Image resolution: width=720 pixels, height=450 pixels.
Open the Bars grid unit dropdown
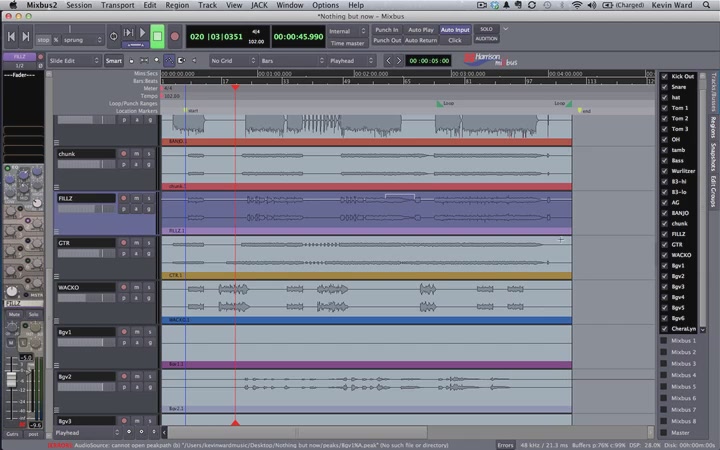pos(292,61)
